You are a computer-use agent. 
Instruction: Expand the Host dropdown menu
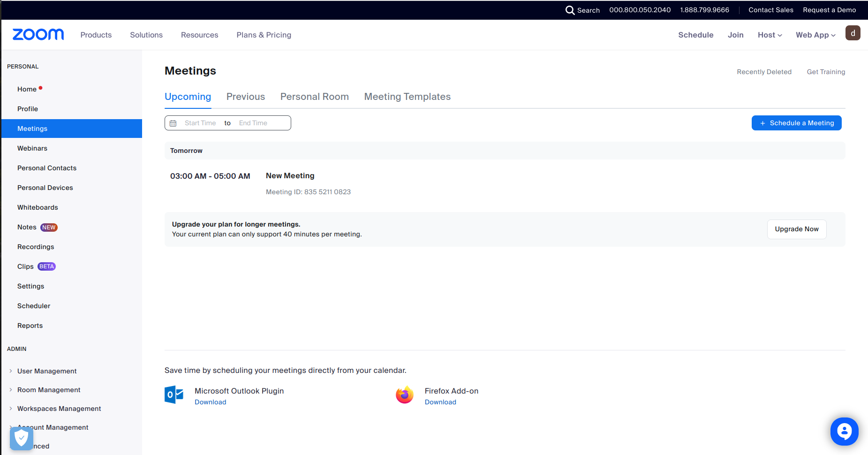(x=770, y=35)
